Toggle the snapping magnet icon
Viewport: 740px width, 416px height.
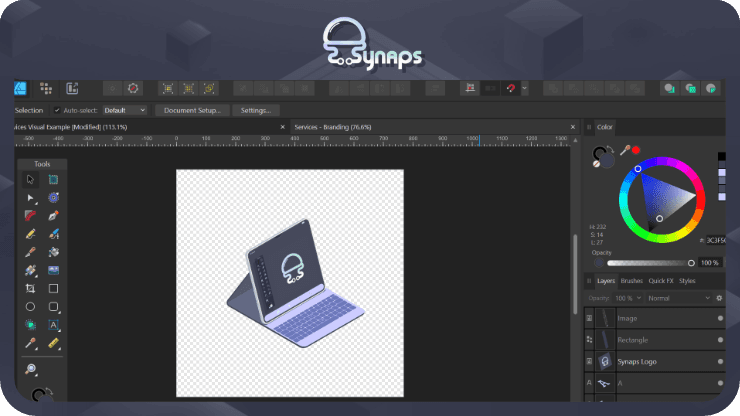pyautogui.click(x=511, y=88)
